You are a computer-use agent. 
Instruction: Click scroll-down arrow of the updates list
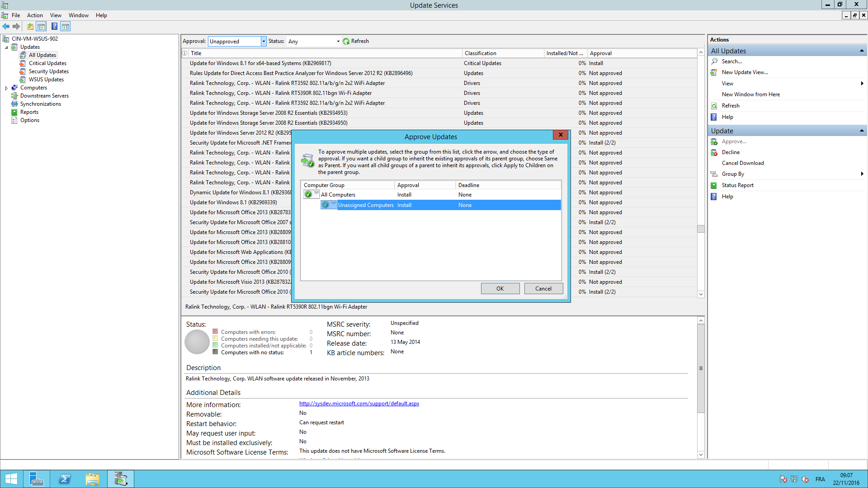click(x=701, y=294)
